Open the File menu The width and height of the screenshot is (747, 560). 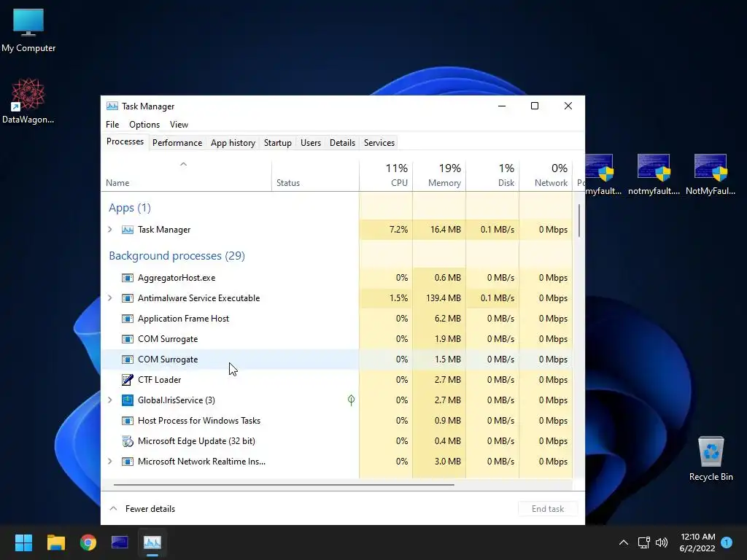click(x=112, y=124)
